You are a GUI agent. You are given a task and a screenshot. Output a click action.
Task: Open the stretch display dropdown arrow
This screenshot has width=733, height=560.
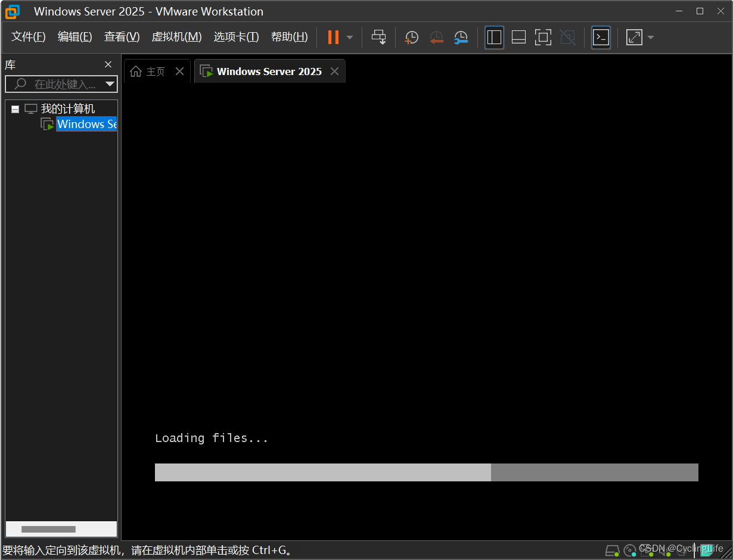click(x=651, y=38)
